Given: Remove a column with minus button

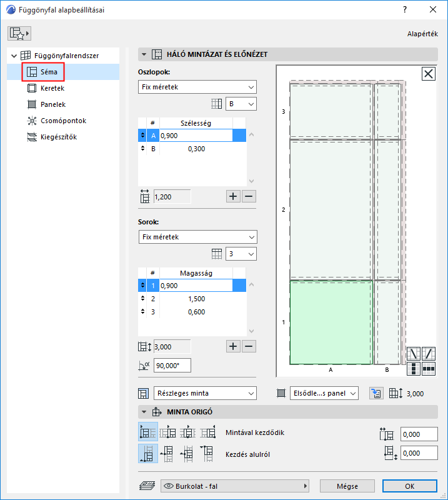Looking at the screenshot, I should click(x=249, y=196).
